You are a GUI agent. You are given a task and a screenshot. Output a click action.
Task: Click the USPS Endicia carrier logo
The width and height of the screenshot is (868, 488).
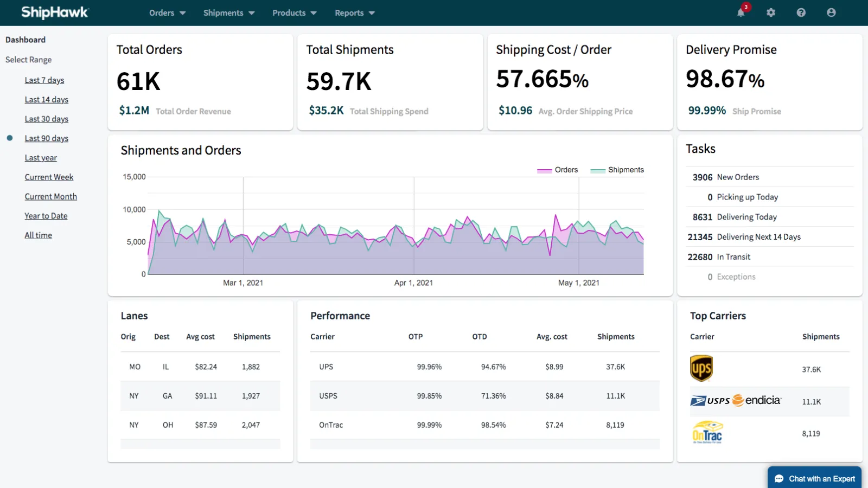tap(736, 401)
